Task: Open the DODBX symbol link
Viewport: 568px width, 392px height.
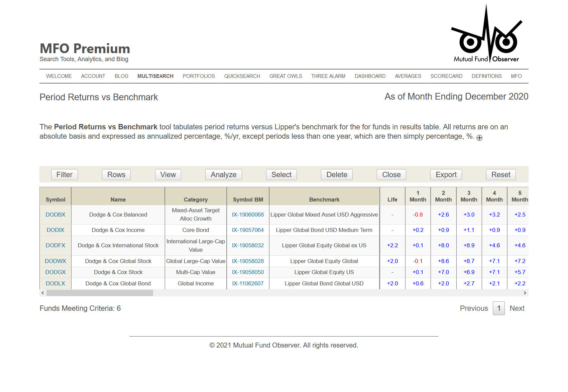Action: tap(55, 215)
